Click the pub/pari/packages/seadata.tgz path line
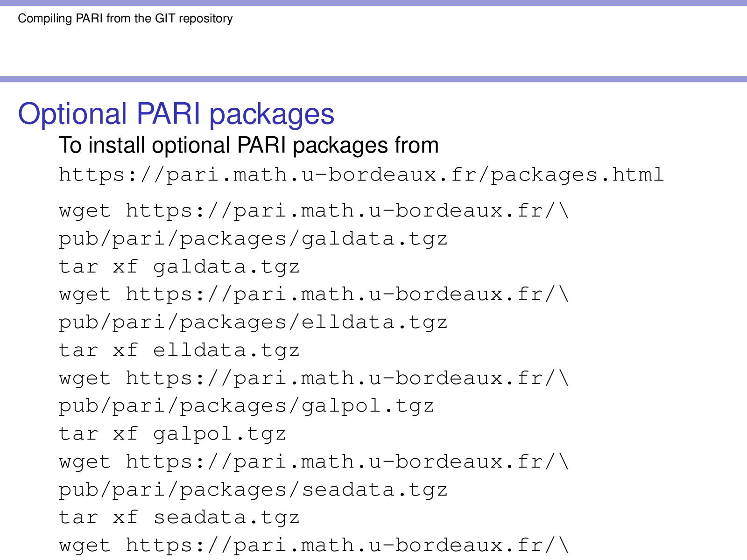747x560 pixels. pyautogui.click(x=253, y=490)
